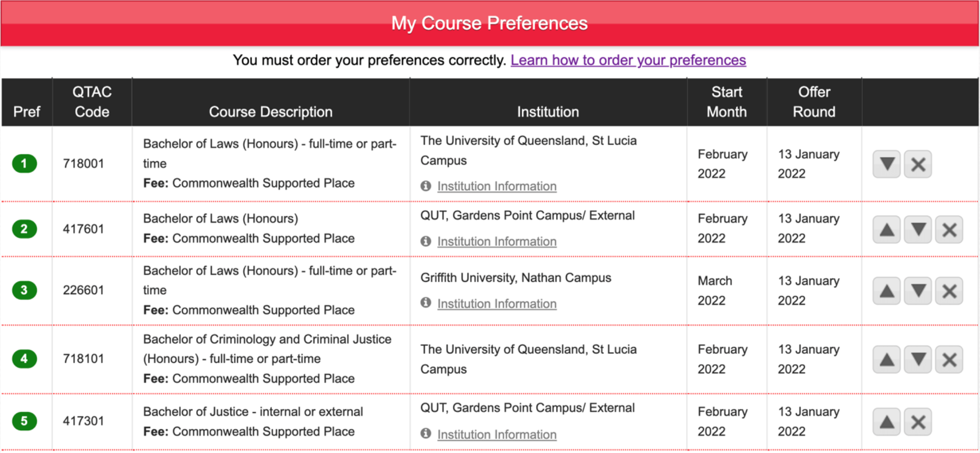Delete preference 2 QUT Bachelor of Laws

(949, 229)
